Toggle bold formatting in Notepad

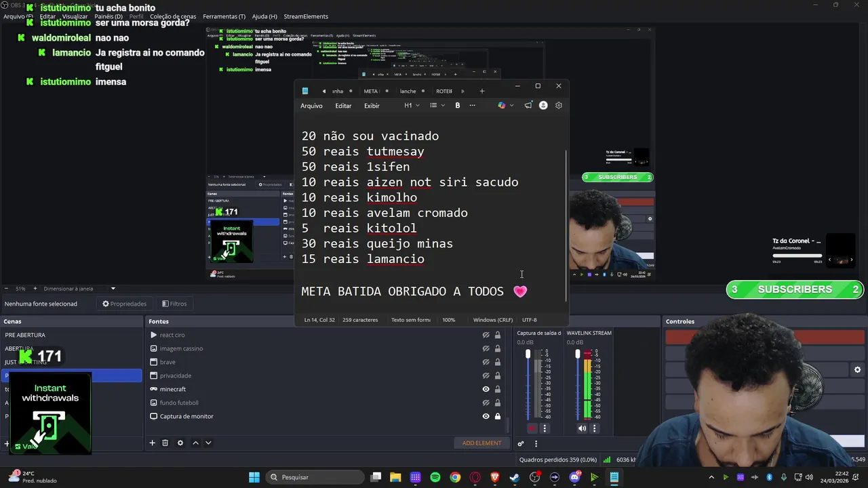pyautogui.click(x=458, y=105)
